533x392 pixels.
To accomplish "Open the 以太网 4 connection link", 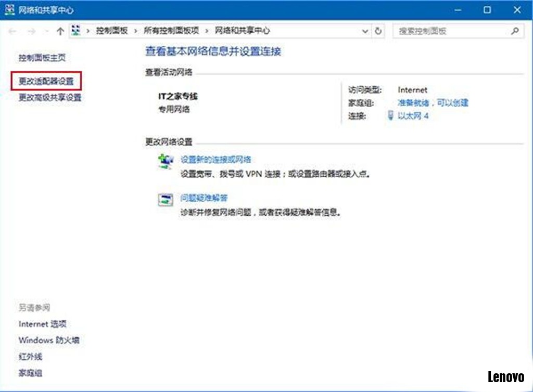I will pos(413,116).
